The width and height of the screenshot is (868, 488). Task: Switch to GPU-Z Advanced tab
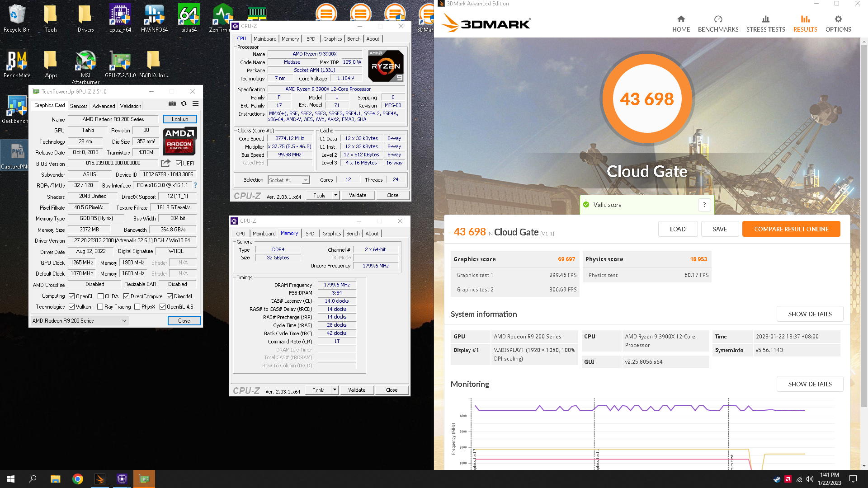104,106
